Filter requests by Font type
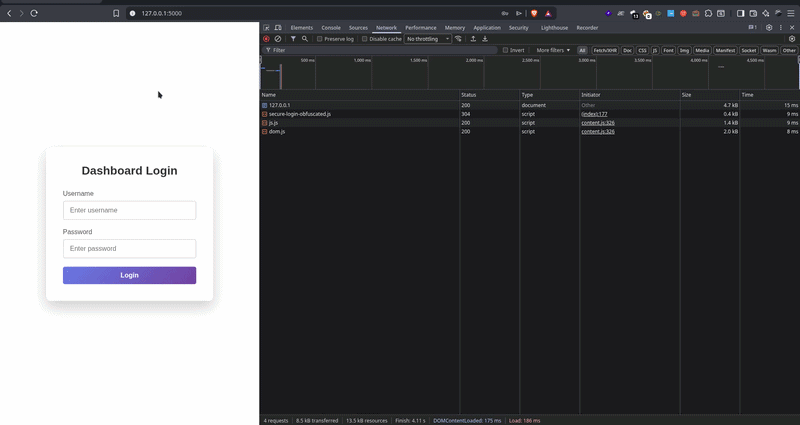The image size is (800, 425). click(x=668, y=50)
